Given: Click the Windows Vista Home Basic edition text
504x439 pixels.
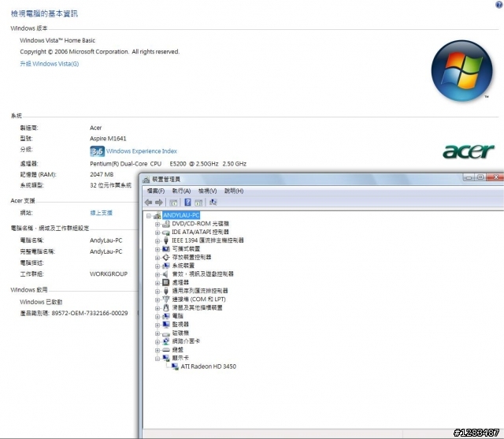Looking at the screenshot, I should pos(57,40).
